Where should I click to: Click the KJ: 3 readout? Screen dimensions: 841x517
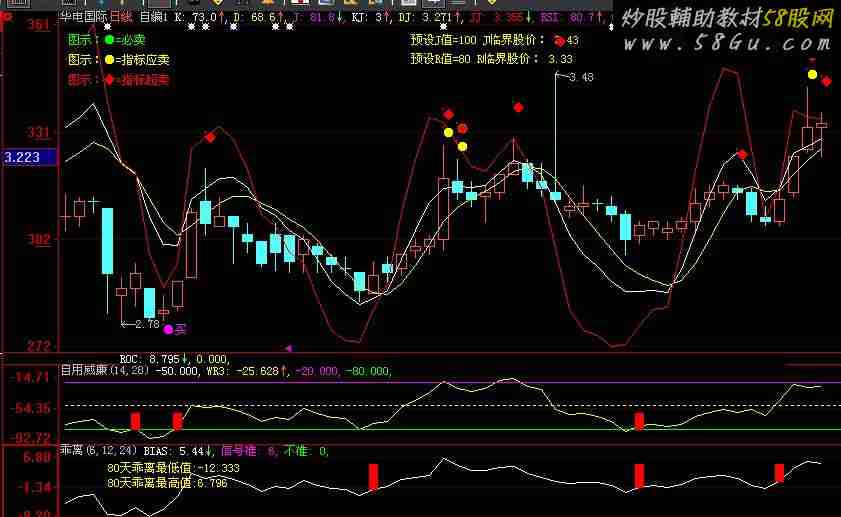(x=371, y=17)
